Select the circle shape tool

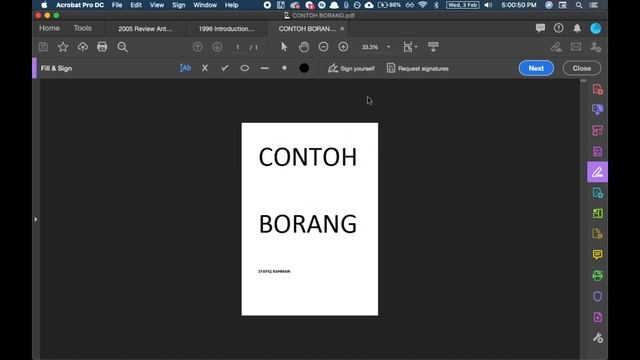(x=244, y=68)
